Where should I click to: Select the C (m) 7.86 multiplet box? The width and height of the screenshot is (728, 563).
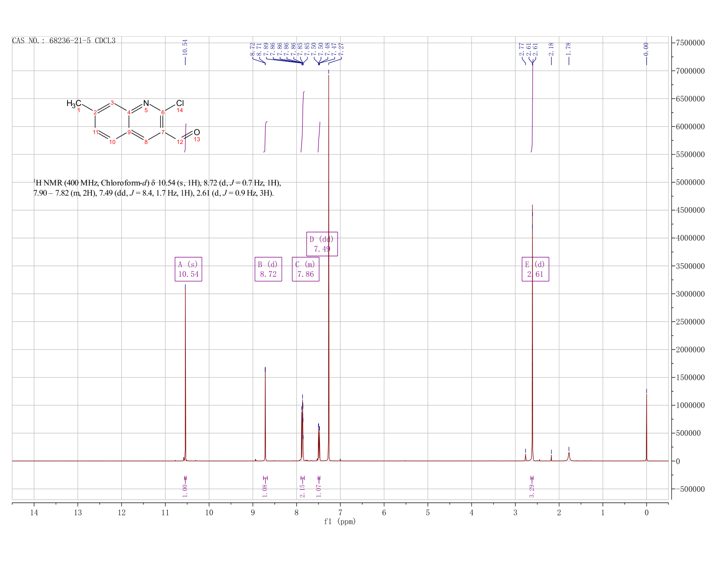click(x=305, y=269)
